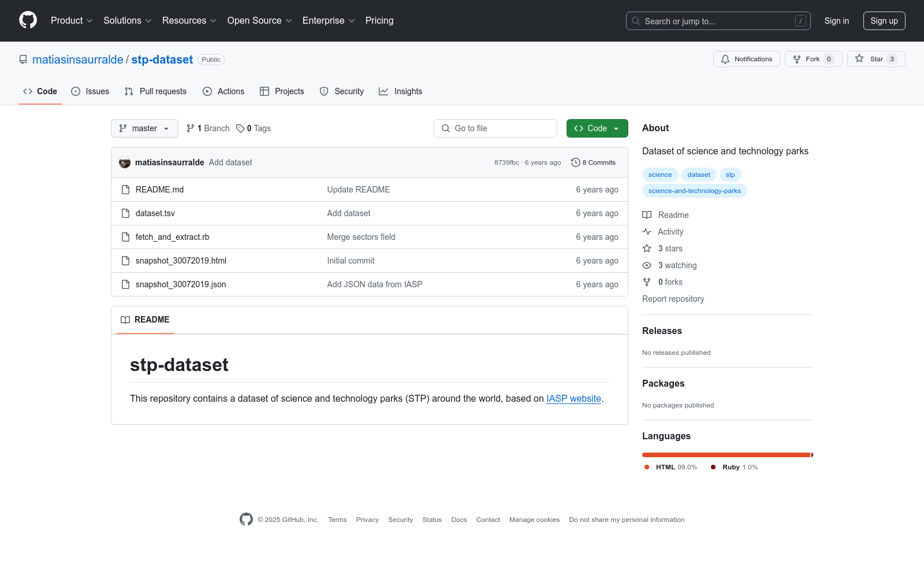This screenshot has width=924, height=578.
Task: Click the repository icon beside matiasinsaurralde
Action: pyautogui.click(x=23, y=60)
